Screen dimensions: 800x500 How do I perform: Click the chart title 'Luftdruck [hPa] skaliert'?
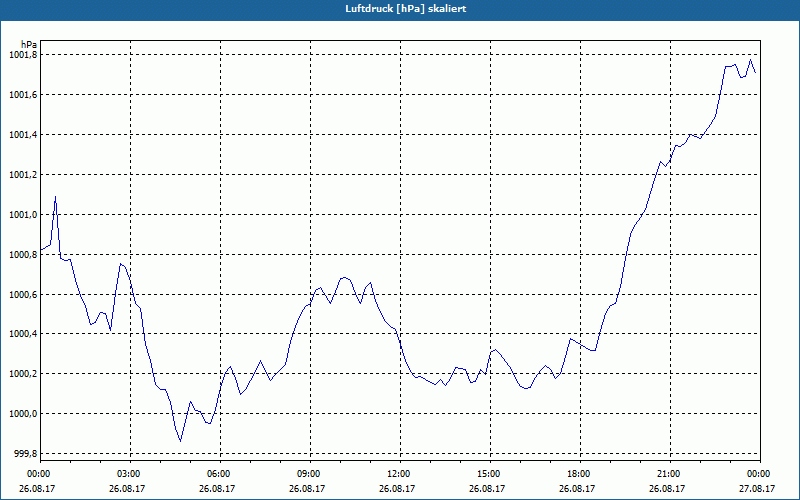(x=405, y=9)
